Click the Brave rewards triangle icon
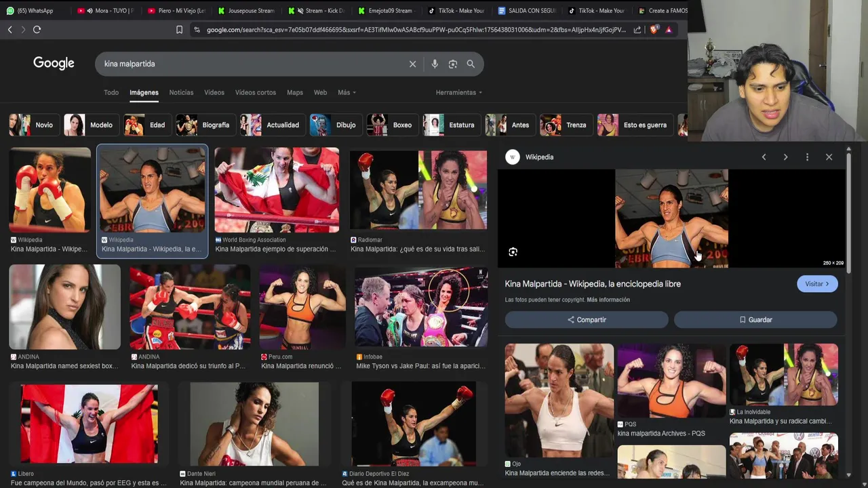The image size is (868, 488). 669,30
